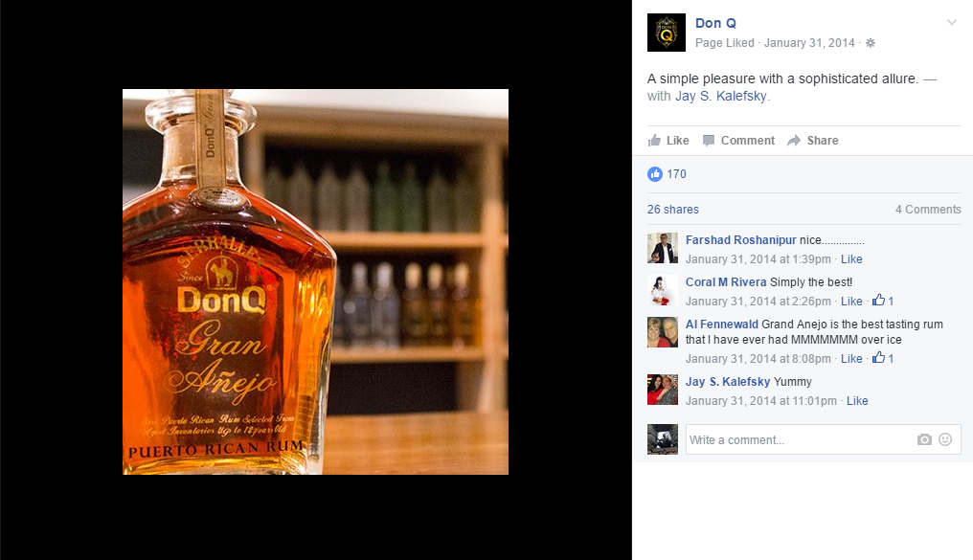Viewport: 973px width, 560px height.
Task: Click Jay S. Kalefsky's name in comments
Action: click(727, 382)
